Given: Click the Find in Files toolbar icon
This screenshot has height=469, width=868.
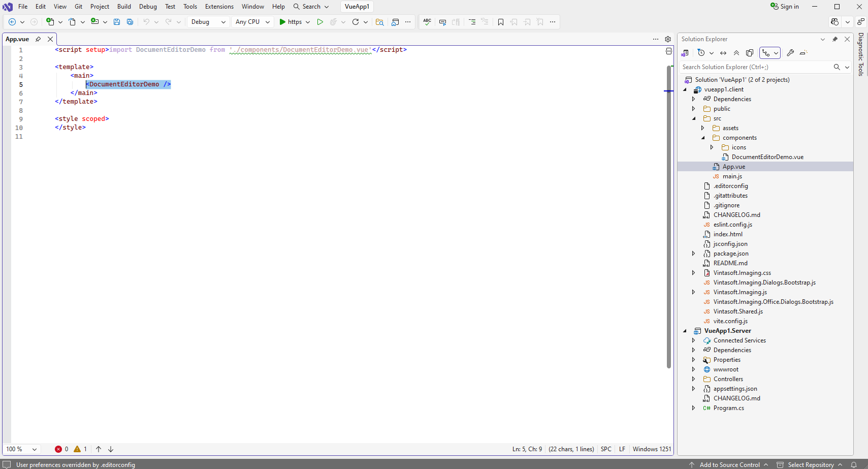Looking at the screenshot, I should [x=379, y=22].
